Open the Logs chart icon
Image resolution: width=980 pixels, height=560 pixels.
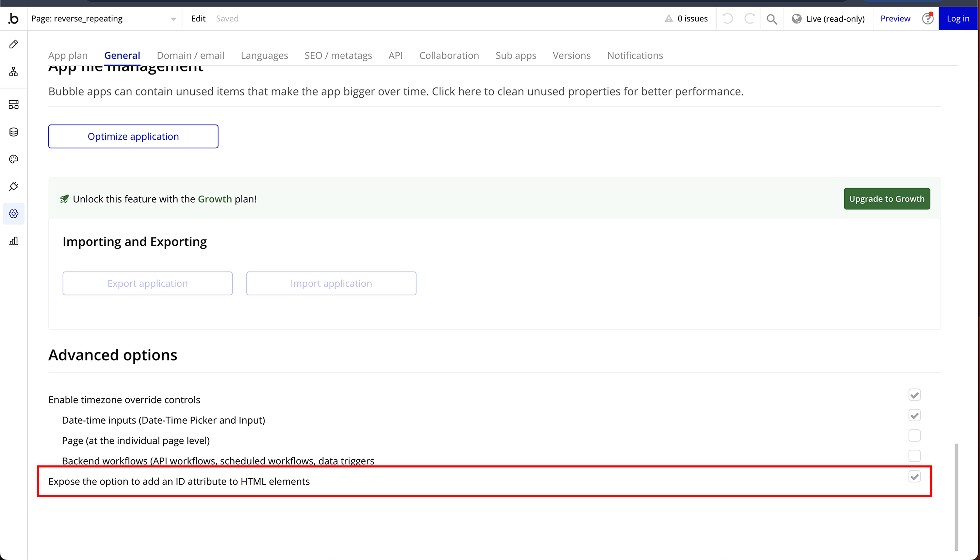coord(14,241)
